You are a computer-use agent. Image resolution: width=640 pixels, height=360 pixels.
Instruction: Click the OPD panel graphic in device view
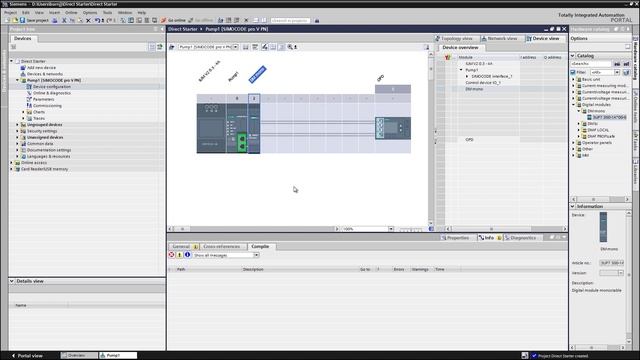(x=393, y=128)
